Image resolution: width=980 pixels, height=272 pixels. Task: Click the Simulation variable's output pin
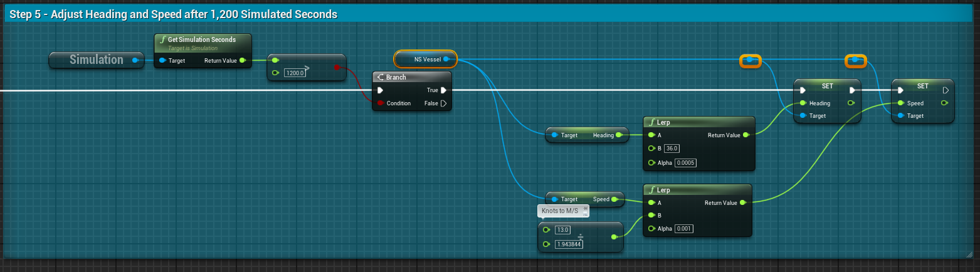(135, 60)
